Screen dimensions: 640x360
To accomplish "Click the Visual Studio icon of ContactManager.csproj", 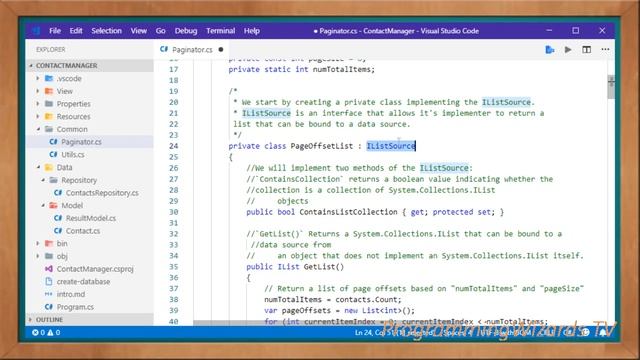I will pyautogui.click(x=49, y=269).
